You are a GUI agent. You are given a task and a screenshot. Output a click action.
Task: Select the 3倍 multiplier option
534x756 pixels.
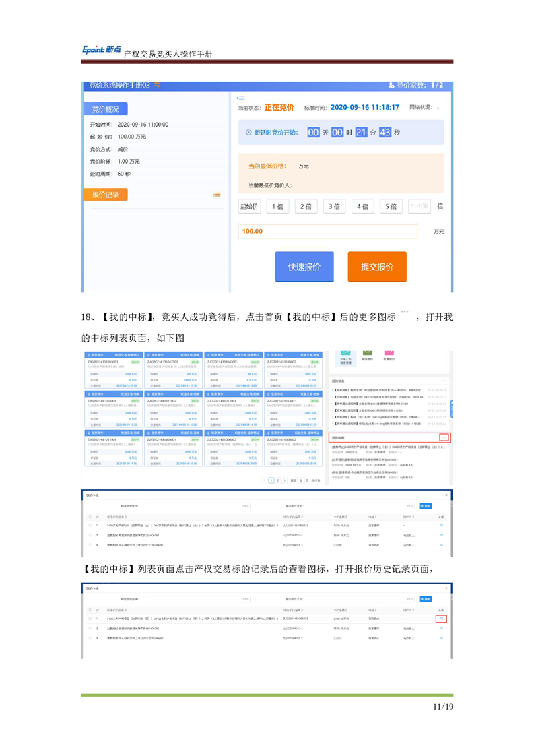click(x=333, y=207)
